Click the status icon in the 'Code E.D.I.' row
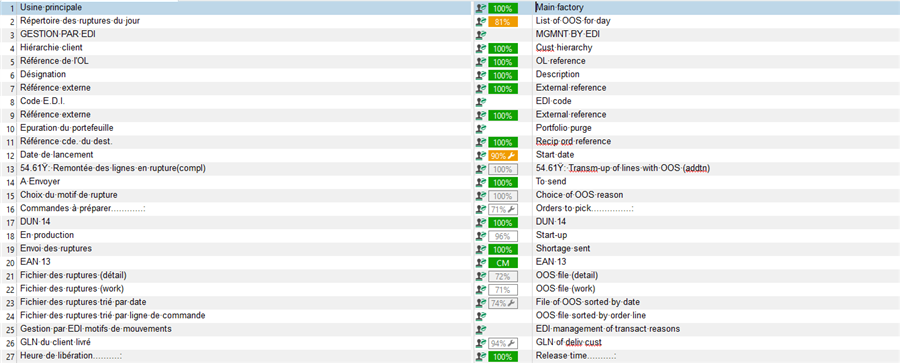This screenshot has width=900, height=363. [x=481, y=102]
